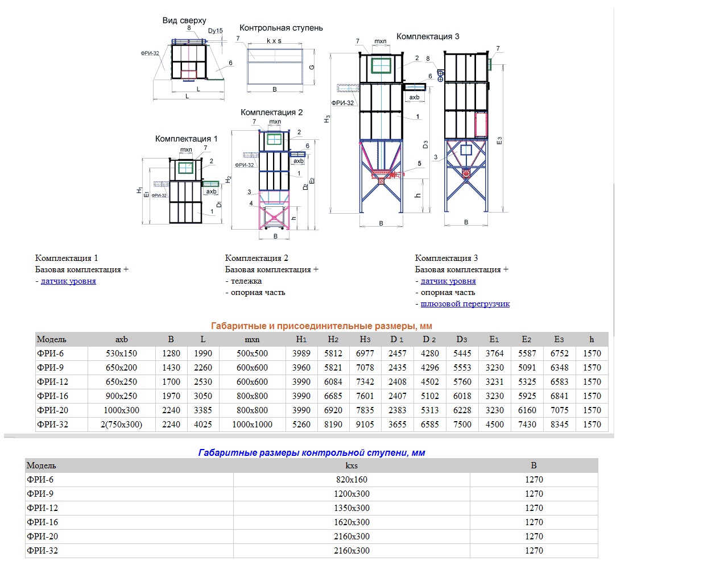Click the heading 'Габаритные и присоединительные размеры, мм'
This screenshot has width=728, height=582.
321,326
